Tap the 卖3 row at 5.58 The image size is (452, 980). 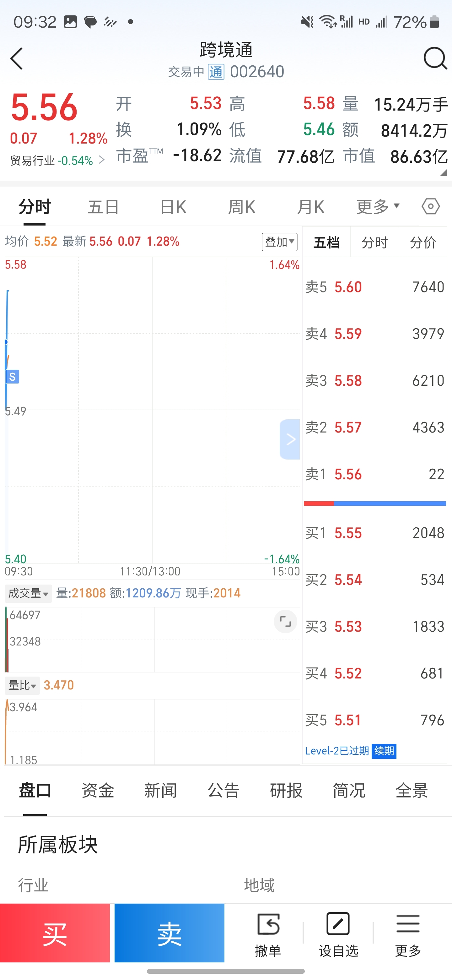point(375,380)
